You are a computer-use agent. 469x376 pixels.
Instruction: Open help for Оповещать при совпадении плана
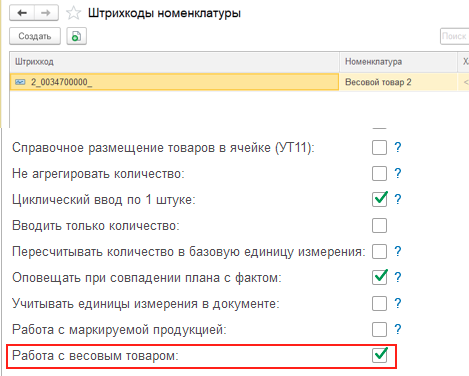398,277
